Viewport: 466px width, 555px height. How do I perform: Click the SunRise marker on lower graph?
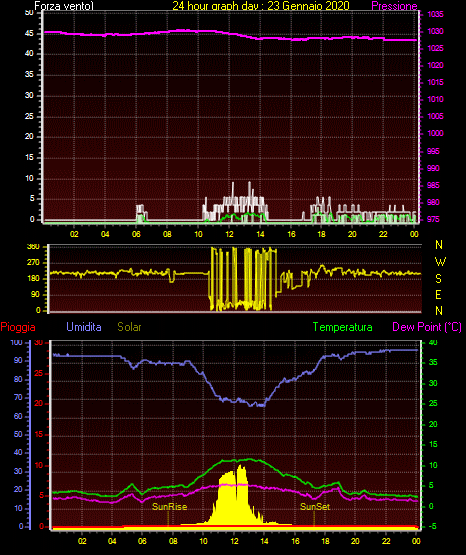tap(169, 507)
